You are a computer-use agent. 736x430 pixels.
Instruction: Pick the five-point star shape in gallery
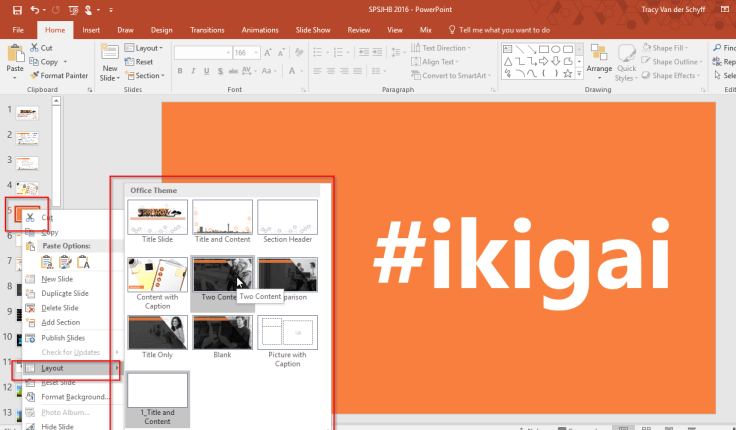[x=566, y=72]
